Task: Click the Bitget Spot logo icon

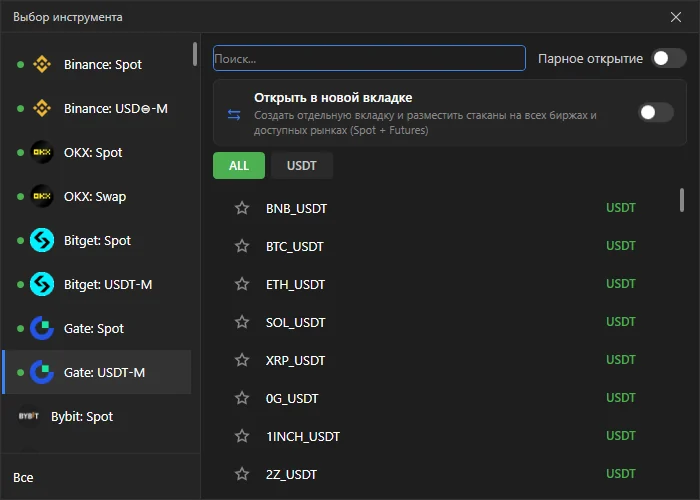Action: pyautogui.click(x=42, y=240)
